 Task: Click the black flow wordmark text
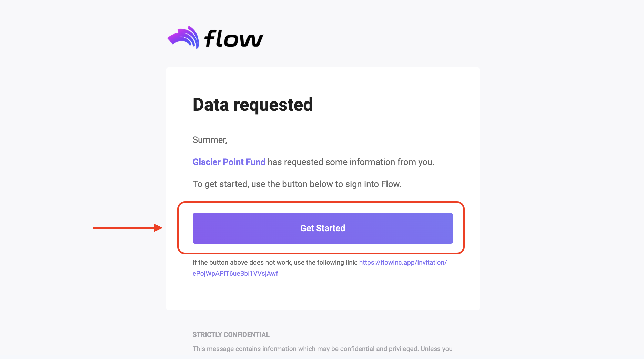click(234, 38)
